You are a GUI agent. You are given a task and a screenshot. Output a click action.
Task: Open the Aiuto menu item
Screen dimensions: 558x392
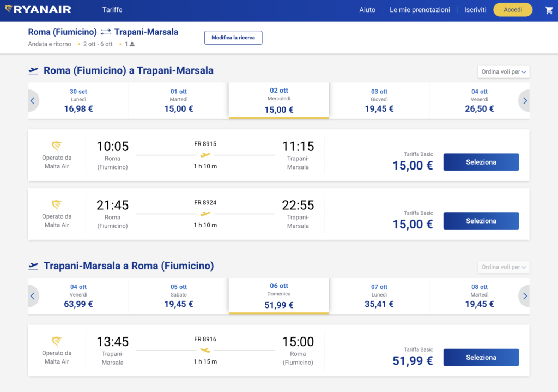click(367, 10)
